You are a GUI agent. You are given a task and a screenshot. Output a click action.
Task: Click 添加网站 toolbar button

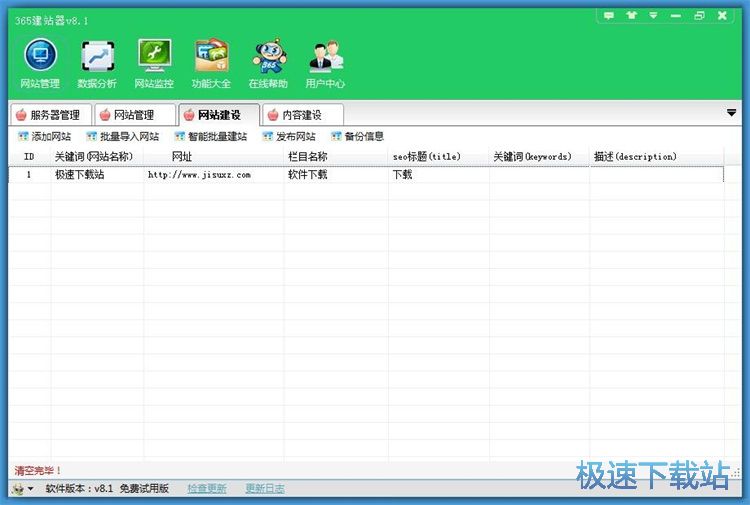pos(44,137)
